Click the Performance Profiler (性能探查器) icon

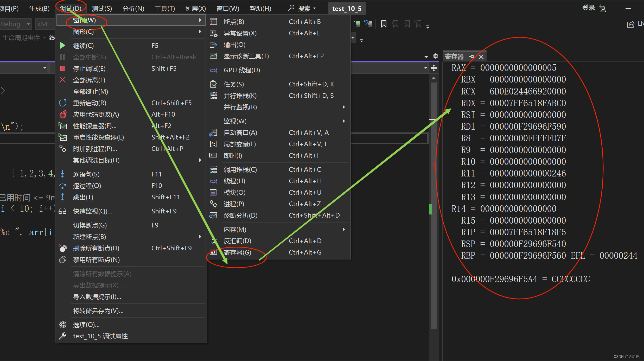pyautogui.click(x=63, y=126)
